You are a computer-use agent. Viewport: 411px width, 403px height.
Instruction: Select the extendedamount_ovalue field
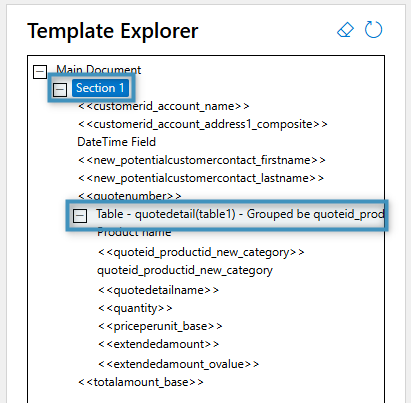coord(178,364)
